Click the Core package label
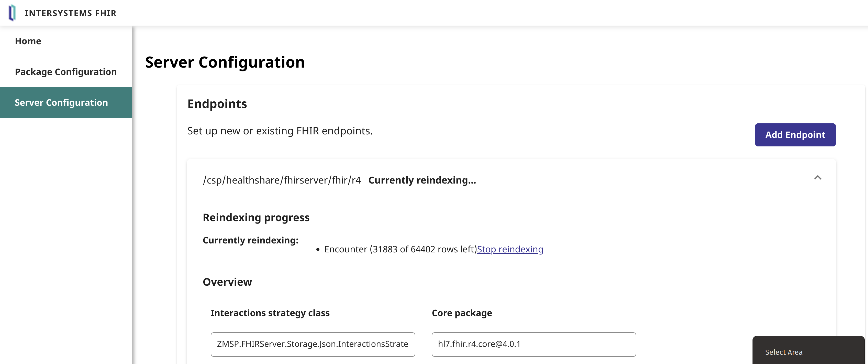 coord(462,313)
